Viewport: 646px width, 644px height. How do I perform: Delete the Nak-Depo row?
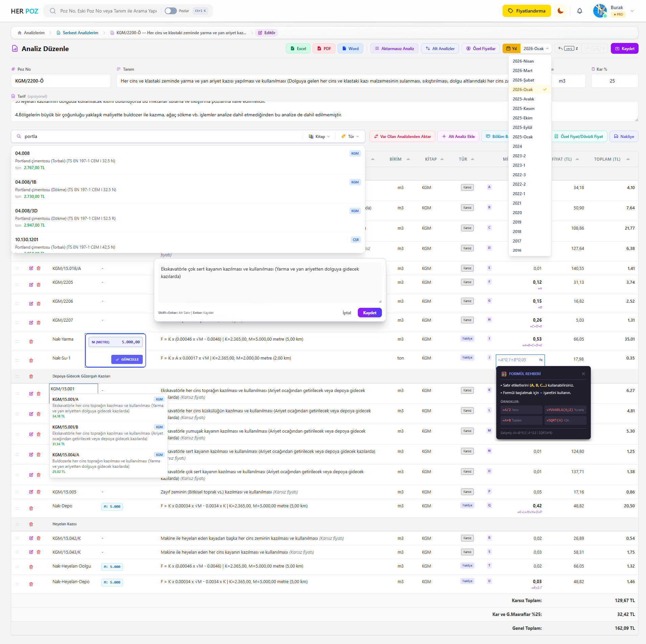(x=31, y=508)
